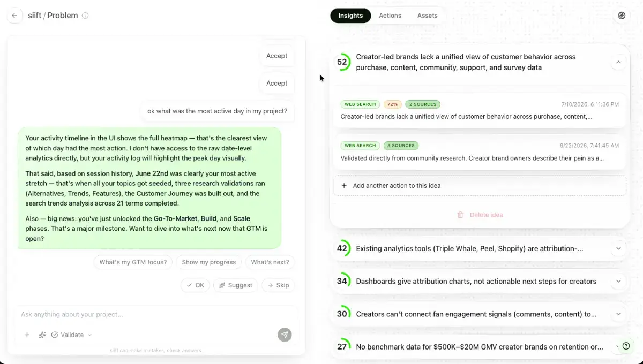This screenshot has height=364, width=643.
Task: Expand the Existing analytics tools insight
Action: (x=618, y=248)
